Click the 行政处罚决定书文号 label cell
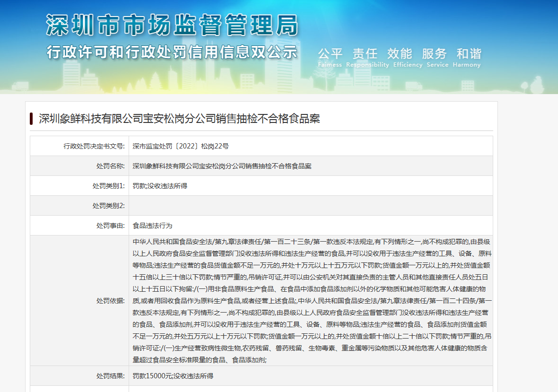Image resolution: width=558 pixels, height=392 pixels. pyautogui.click(x=79, y=146)
